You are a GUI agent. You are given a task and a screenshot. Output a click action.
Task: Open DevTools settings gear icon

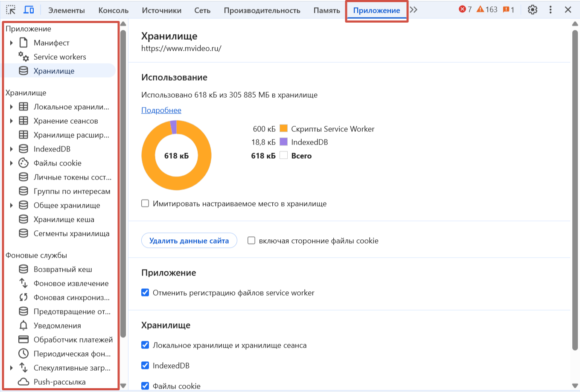click(x=532, y=10)
